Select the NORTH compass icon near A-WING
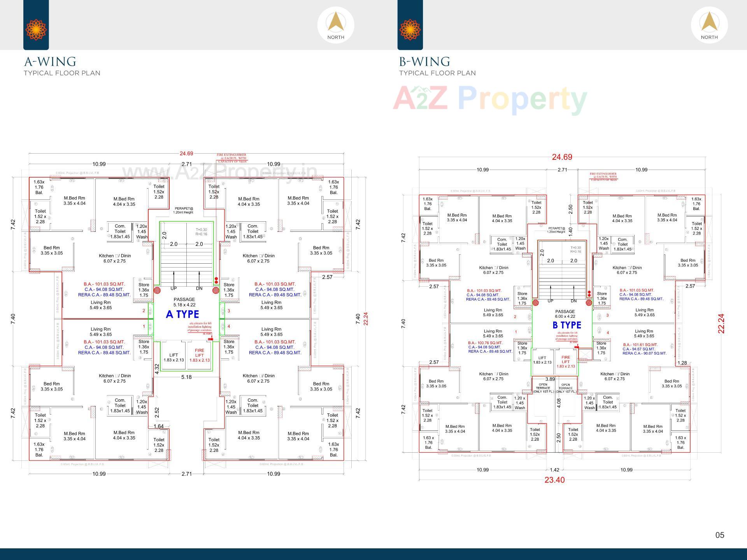747x560 pixels. (335, 24)
